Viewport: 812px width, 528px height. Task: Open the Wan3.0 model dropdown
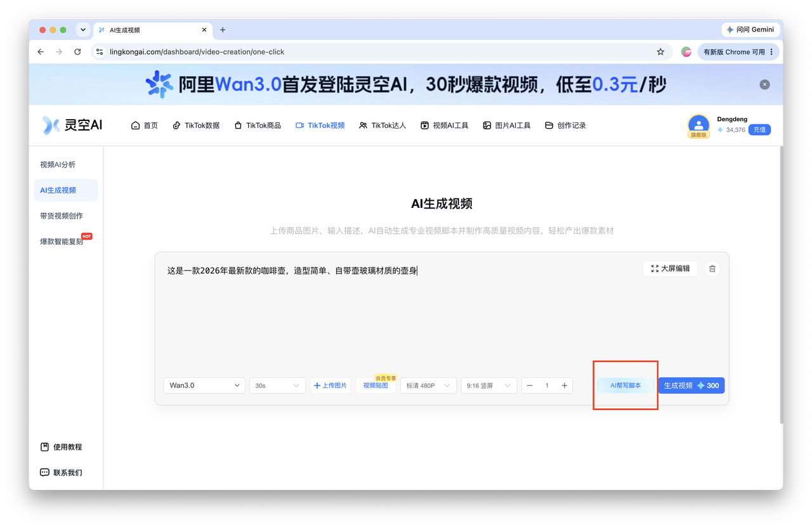pos(204,385)
